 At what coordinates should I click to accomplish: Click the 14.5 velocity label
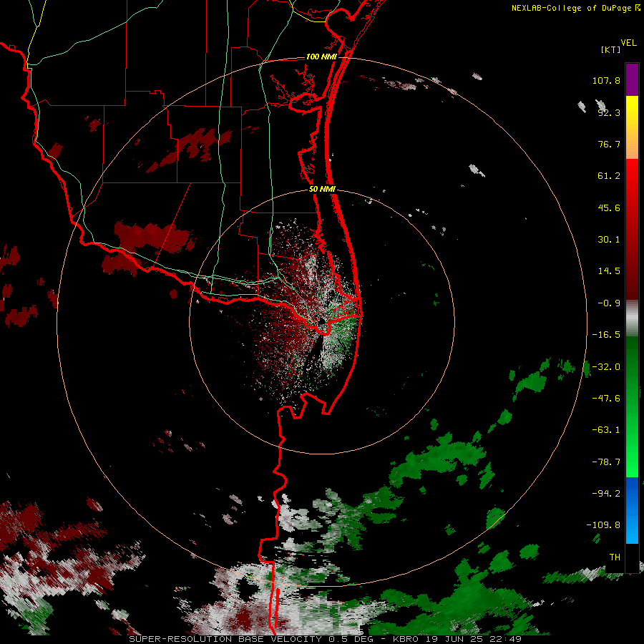pos(609,271)
